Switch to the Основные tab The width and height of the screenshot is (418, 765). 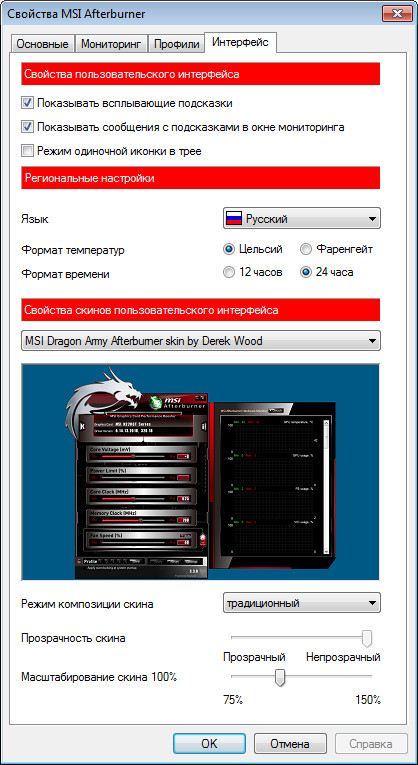[42, 44]
